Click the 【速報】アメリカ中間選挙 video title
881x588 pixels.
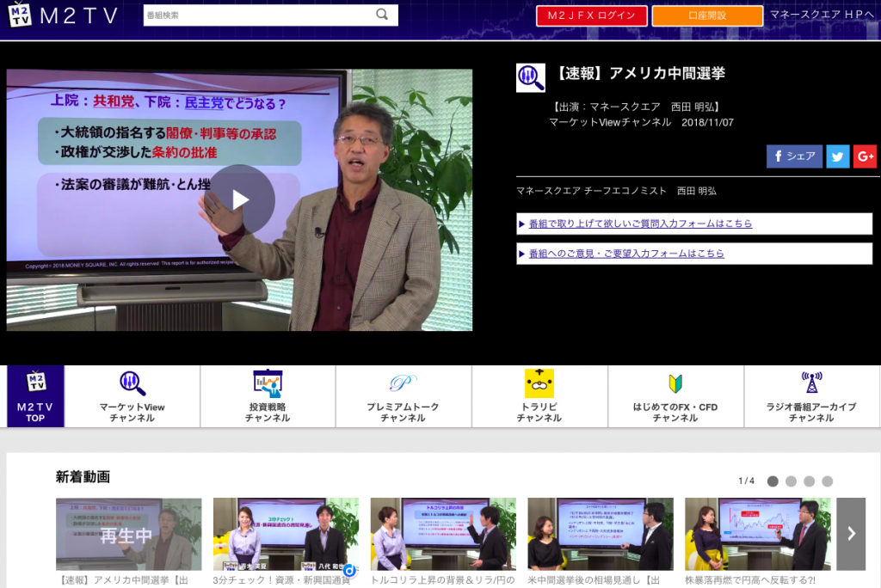pyautogui.click(x=639, y=73)
